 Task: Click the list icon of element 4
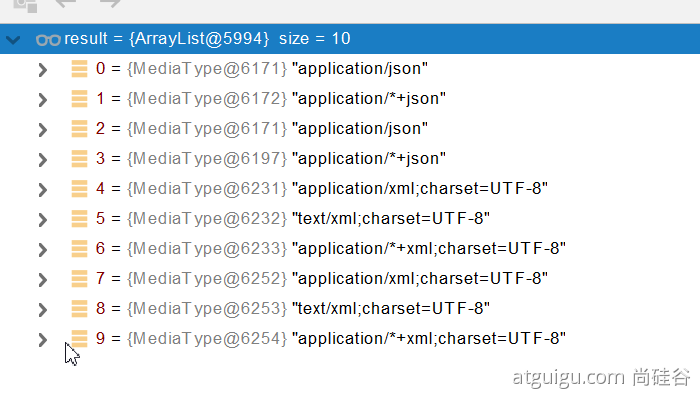pos(79,189)
